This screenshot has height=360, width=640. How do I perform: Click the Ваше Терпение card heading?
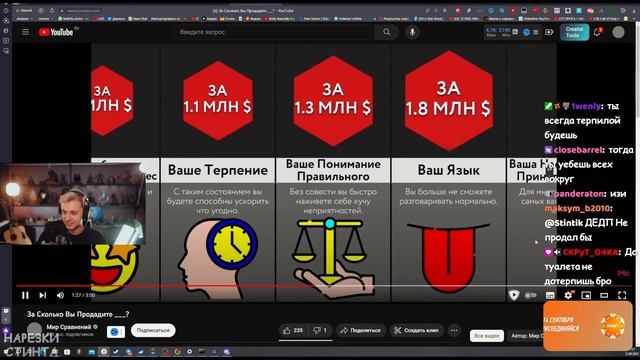(x=218, y=170)
